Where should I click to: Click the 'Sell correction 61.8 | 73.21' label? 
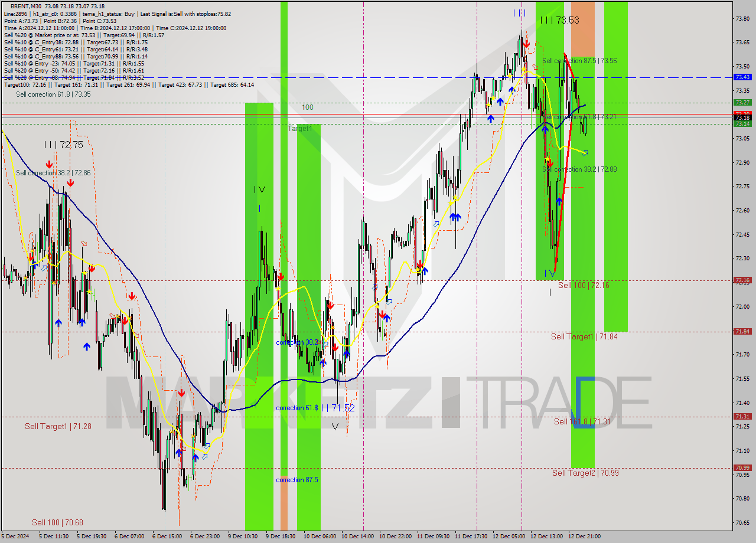pyautogui.click(x=579, y=117)
